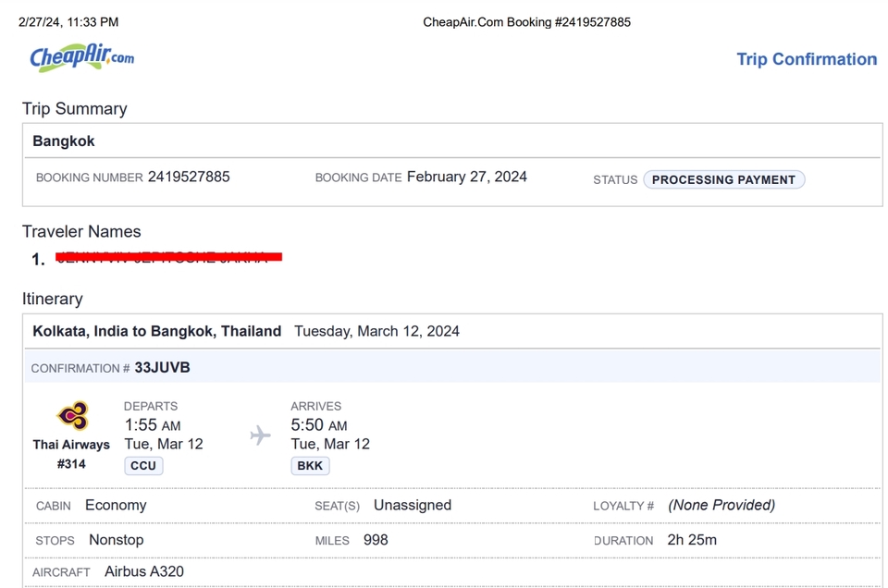The height and width of the screenshot is (588, 888).
Task: Click the Bangkok trip summary title
Action: coord(64,141)
